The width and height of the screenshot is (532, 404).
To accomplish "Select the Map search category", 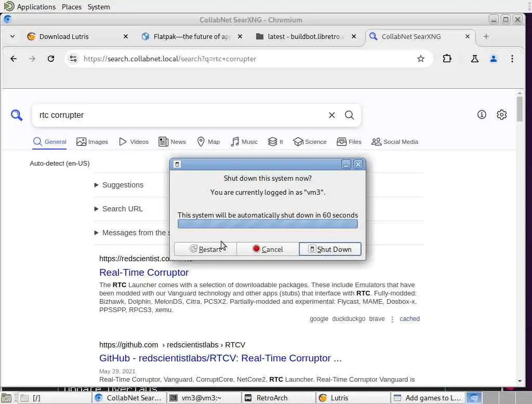I will (x=208, y=142).
